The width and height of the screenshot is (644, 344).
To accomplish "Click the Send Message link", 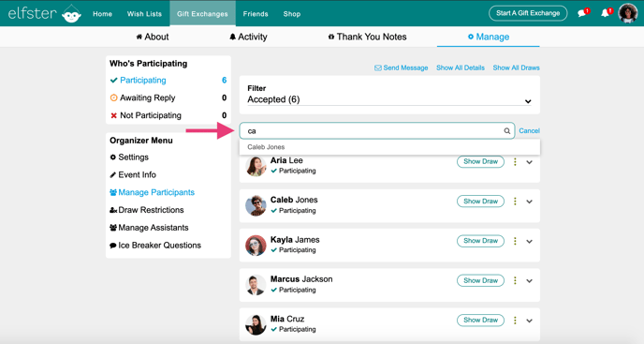I will pyautogui.click(x=402, y=67).
